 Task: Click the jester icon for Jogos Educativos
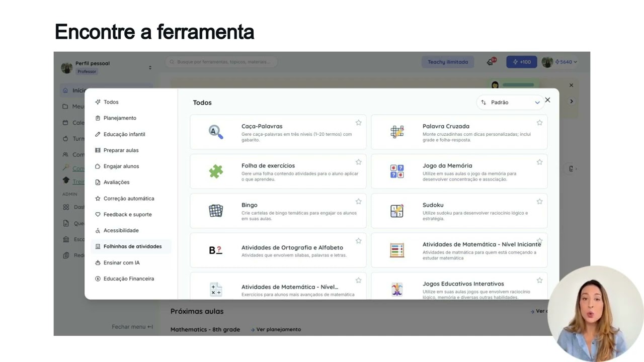click(x=397, y=290)
